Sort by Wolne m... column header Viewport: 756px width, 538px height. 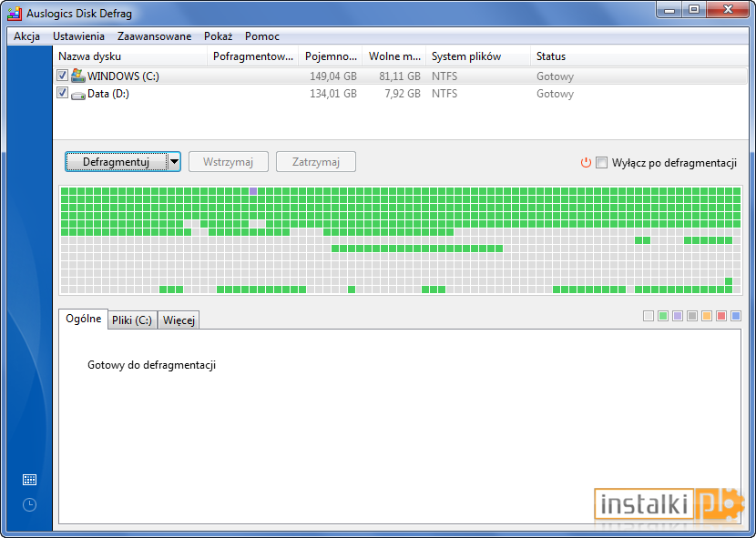click(x=394, y=56)
